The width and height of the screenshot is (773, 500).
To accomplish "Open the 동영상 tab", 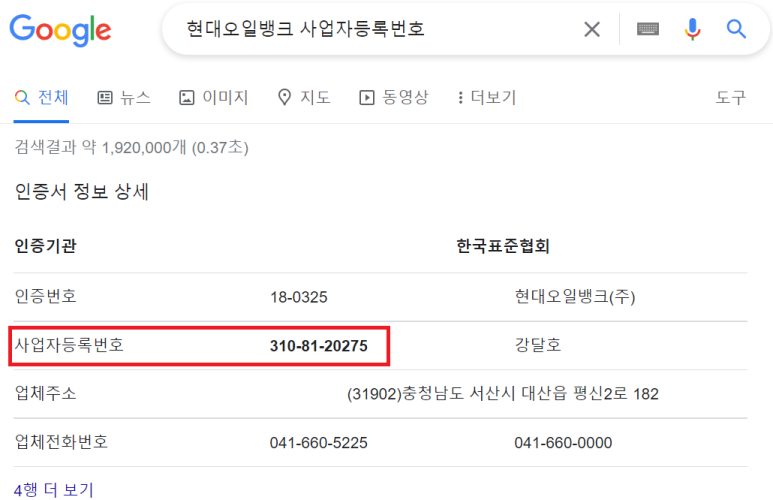I will (x=394, y=97).
